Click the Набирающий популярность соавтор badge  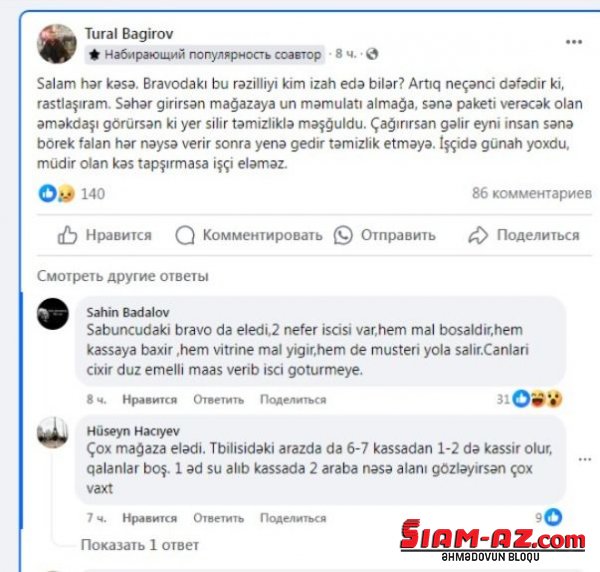(x=205, y=54)
